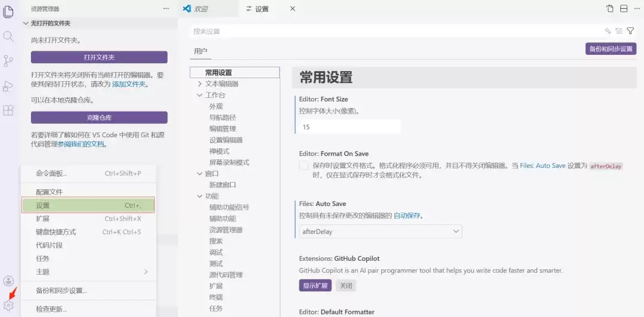Collapse the 无打开的文件夹 section

coord(26,23)
